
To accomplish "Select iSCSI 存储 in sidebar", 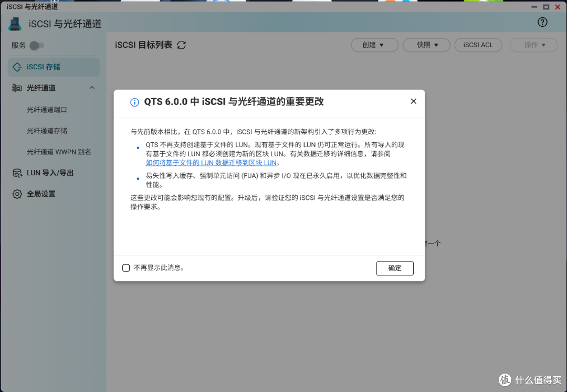I will (x=54, y=67).
